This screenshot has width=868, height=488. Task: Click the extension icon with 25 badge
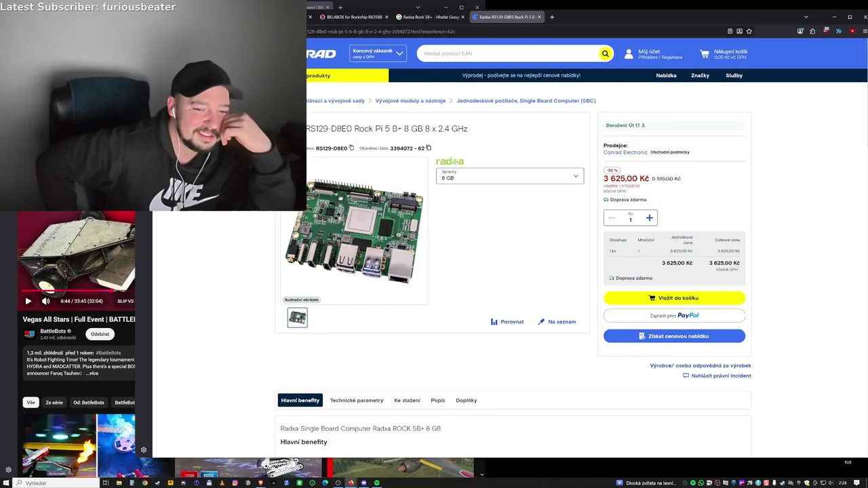pos(825,31)
